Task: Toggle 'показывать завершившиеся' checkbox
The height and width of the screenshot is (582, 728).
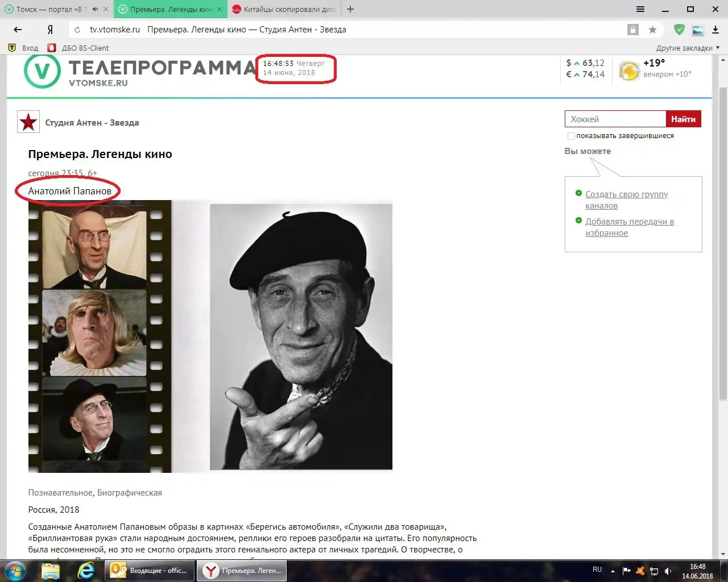Action: pyautogui.click(x=571, y=136)
